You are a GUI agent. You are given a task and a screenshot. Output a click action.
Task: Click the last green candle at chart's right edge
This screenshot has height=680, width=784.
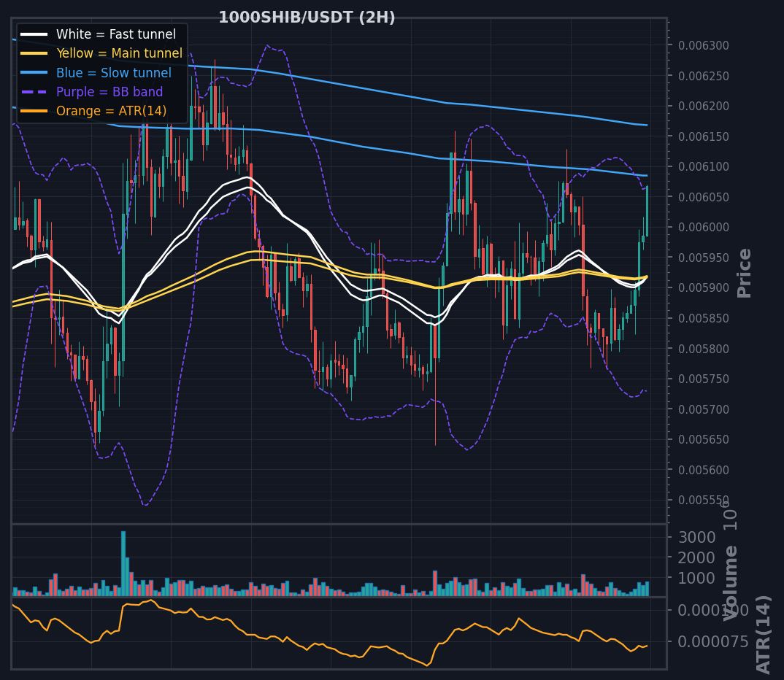click(x=647, y=212)
